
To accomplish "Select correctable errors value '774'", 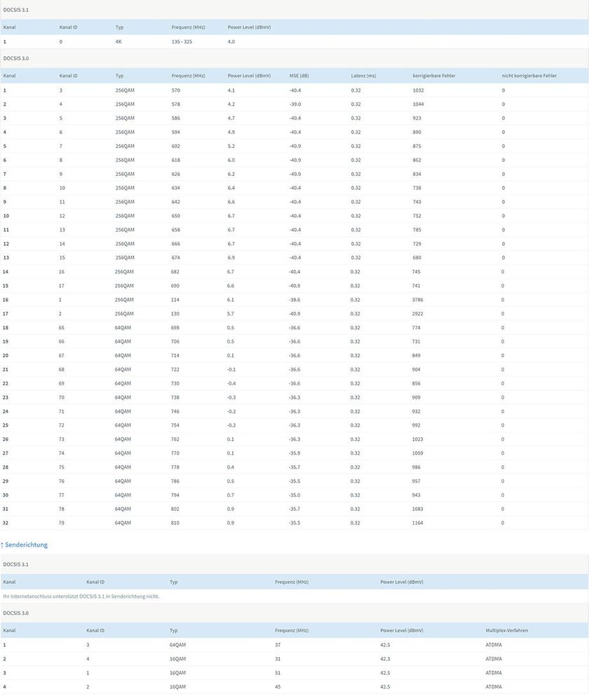I will click(416, 328).
